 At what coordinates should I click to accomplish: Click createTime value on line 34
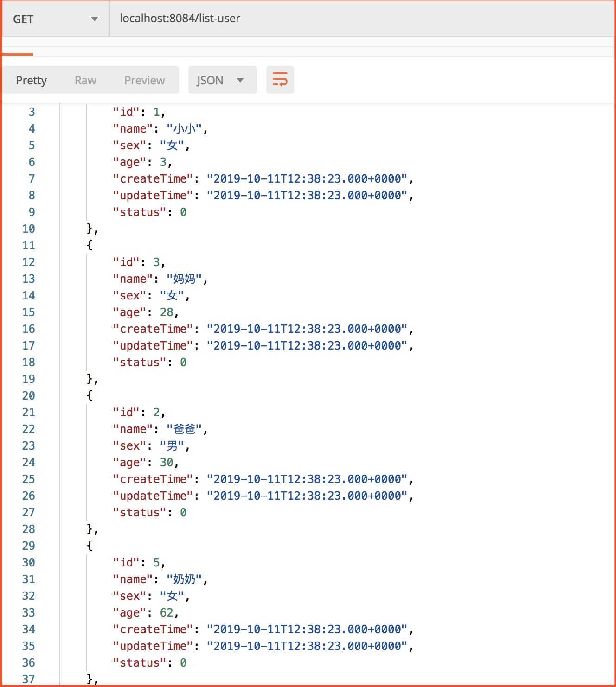click(307, 629)
